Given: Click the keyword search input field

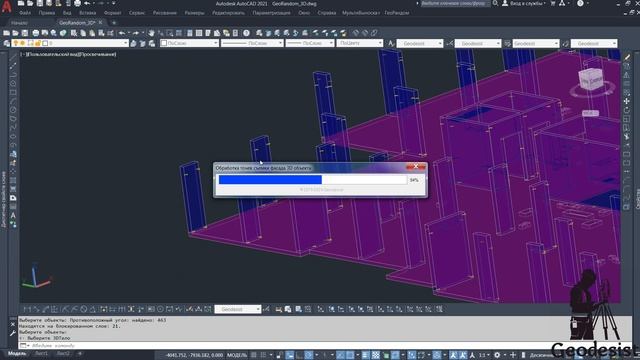Looking at the screenshot, I should [455, 3].
